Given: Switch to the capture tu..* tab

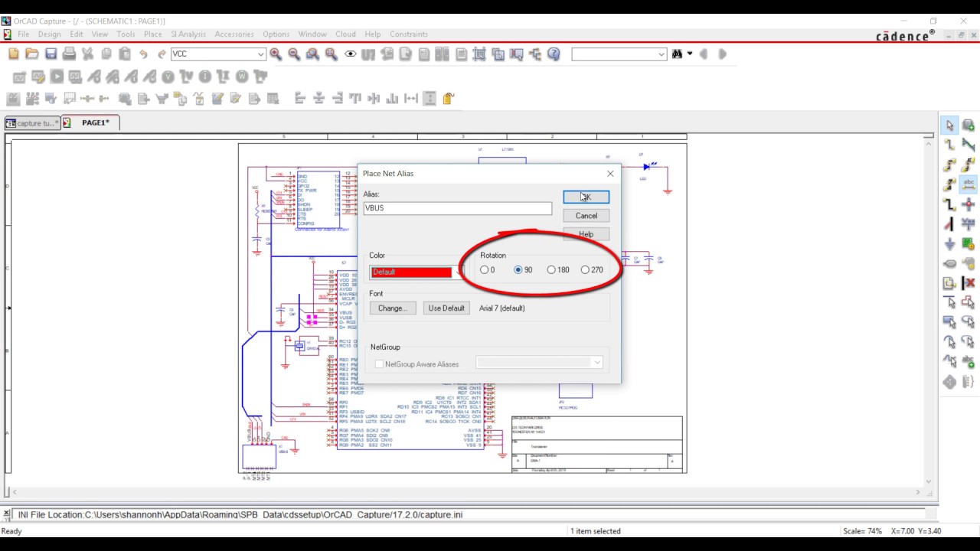Looking at the screenshot, I should pos(32,123).
